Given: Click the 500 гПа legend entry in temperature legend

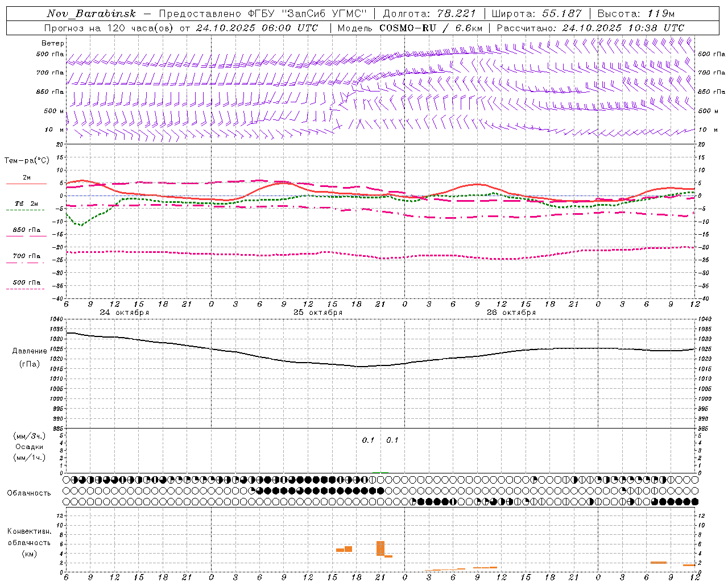Looking at the screenshot, I should 26,285.
